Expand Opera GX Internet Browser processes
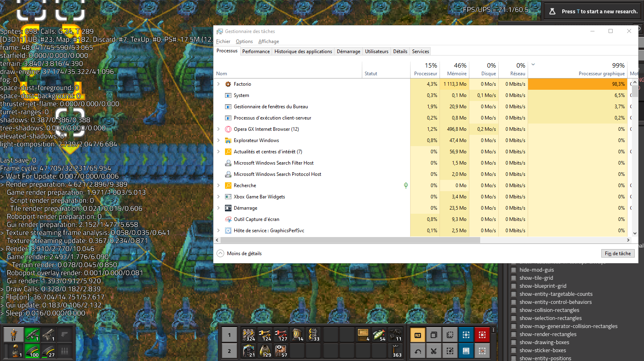The height and width of the screenshot is (361, 644). pos(219,129)
